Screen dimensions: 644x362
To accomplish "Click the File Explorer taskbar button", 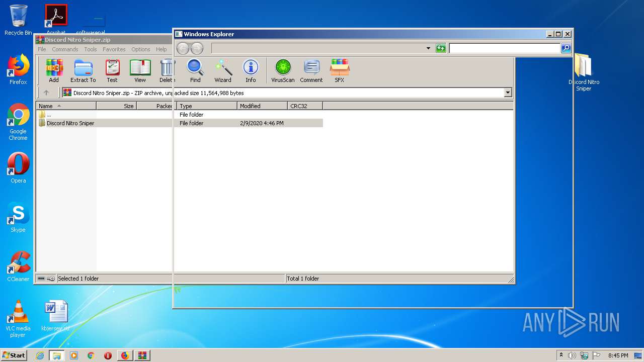I will point(57,355).
